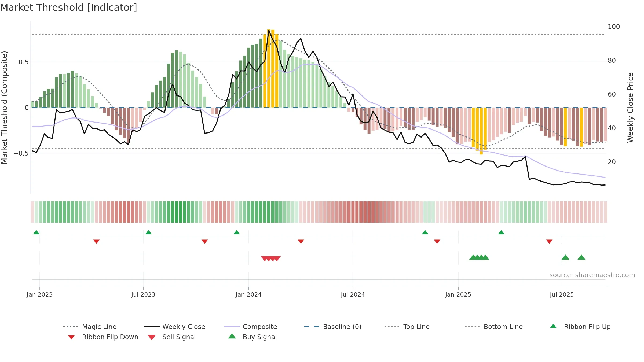
Task: Toggle the Top Line legend entry
Action: coord(407,327)
